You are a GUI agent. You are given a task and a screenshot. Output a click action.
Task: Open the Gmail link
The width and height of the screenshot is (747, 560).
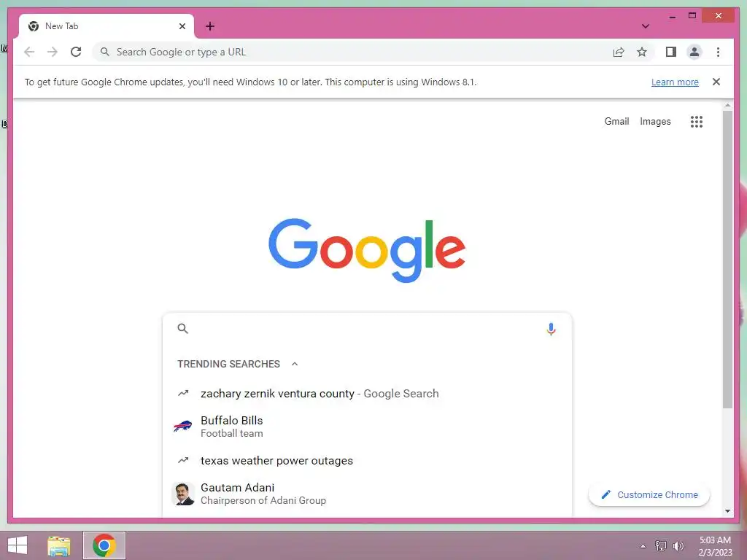[616, 122]
